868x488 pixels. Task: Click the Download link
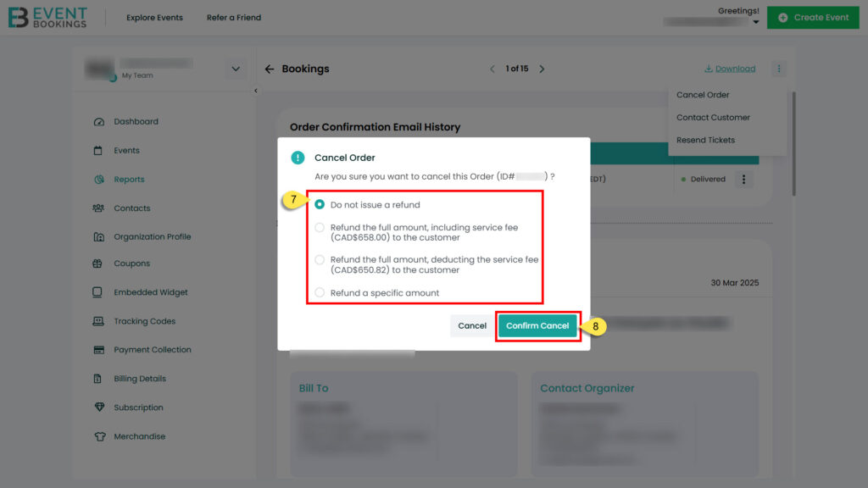(730, 69)
